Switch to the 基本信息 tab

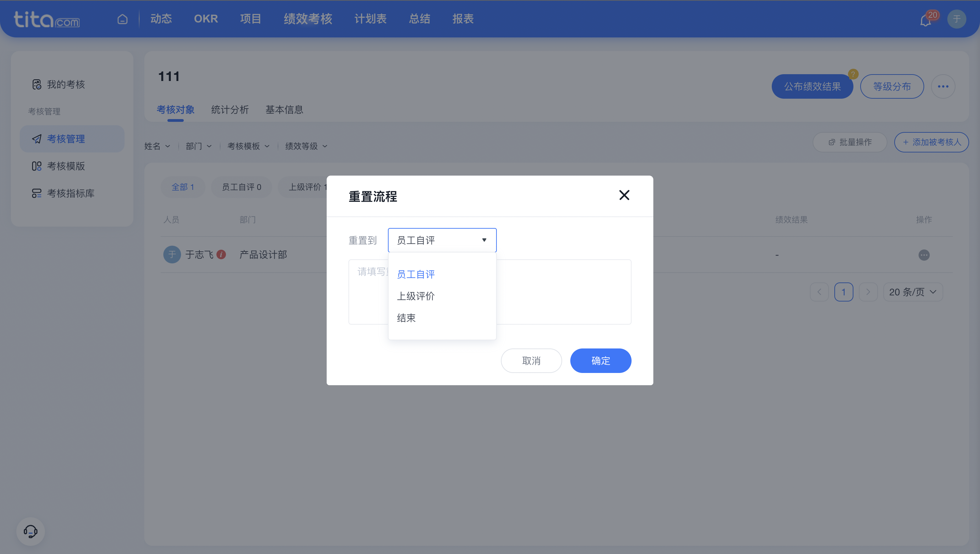[284, 110]
